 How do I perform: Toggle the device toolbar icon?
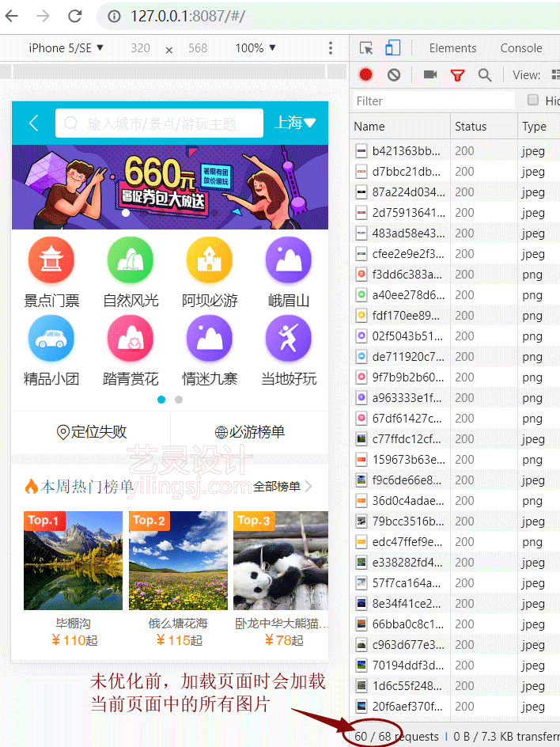tap(393, 47)
